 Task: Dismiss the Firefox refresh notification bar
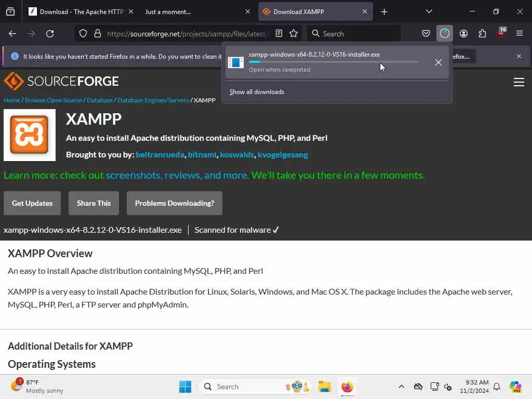click(519, 56)
